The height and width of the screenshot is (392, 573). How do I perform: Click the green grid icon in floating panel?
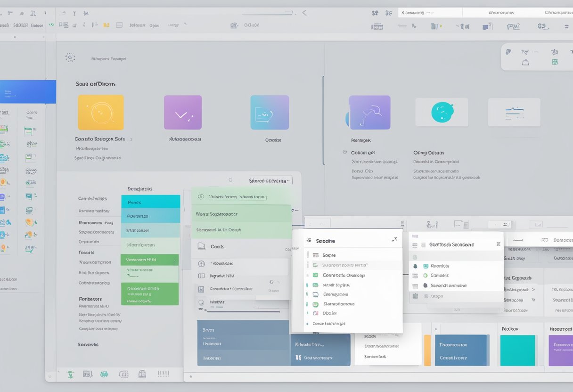(x=555, y=62)
